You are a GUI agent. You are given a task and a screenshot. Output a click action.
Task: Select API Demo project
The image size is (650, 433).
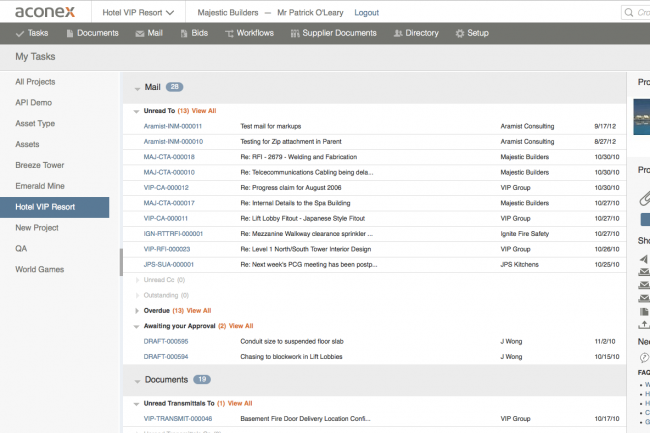pyautogui.click(x=34, y=103)
